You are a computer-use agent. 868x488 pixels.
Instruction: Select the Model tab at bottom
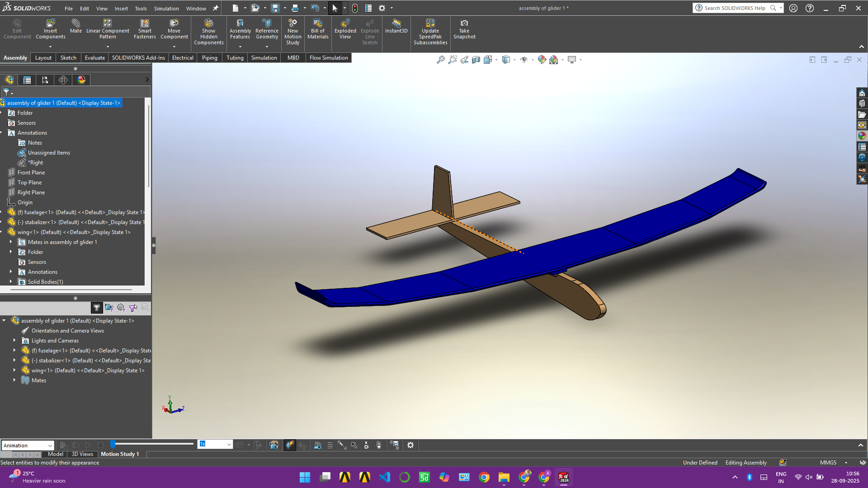tap(56, 454)
